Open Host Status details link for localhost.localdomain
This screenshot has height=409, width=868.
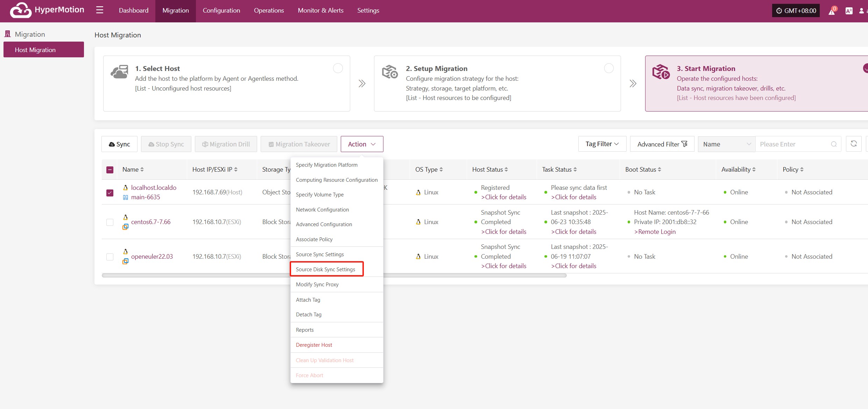(x=504, y=197)
